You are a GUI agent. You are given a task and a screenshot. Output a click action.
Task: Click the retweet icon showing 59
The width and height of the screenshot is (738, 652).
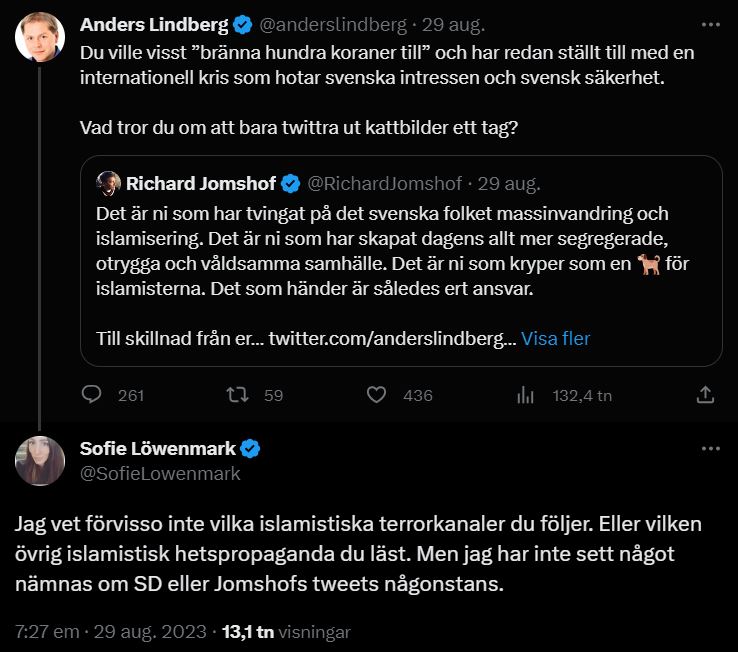point(237,395)
